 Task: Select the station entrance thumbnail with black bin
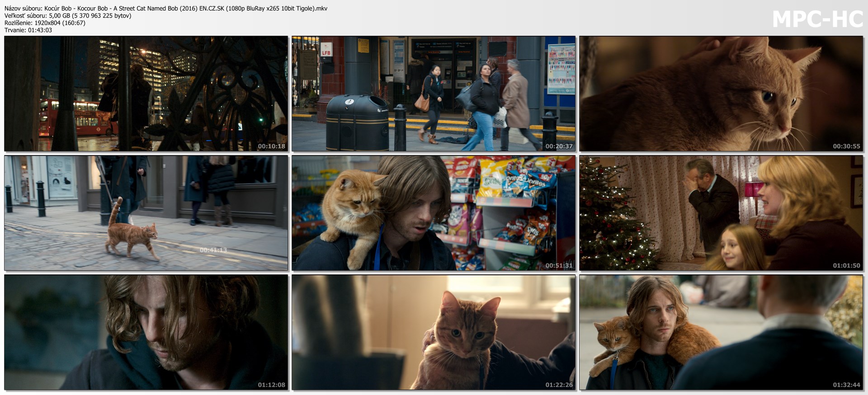[x=433, y=94]
